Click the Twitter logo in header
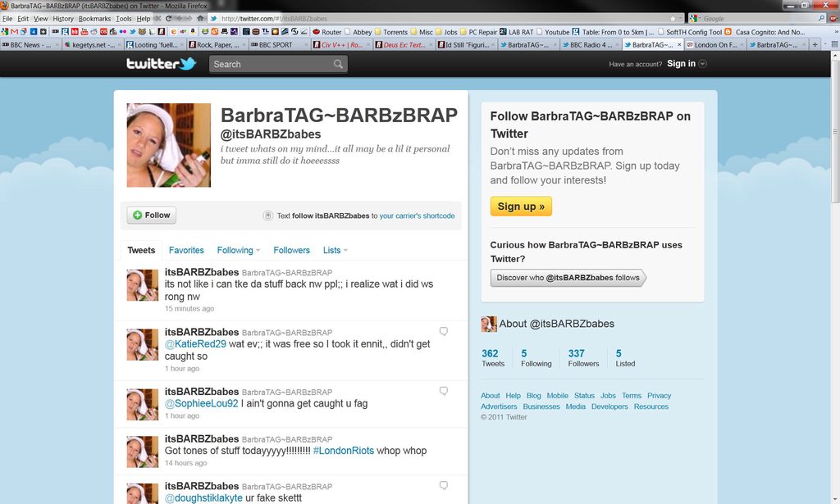Screen dimensions: 840x504 pos(161,64)
